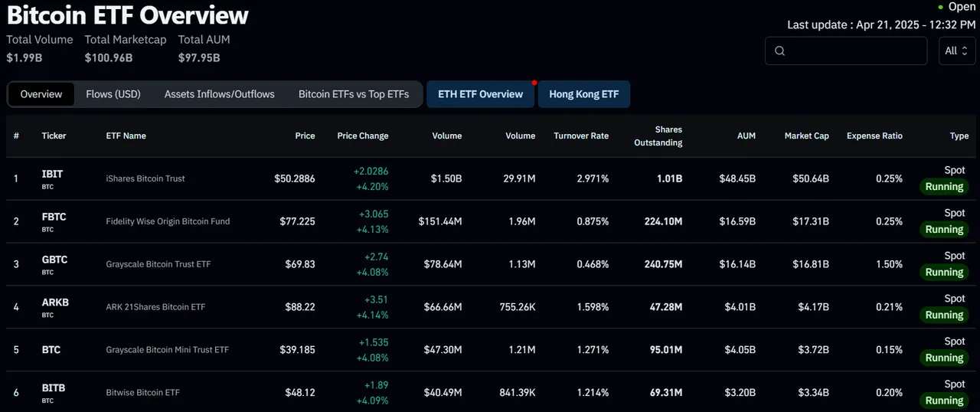Sort by Turnover Rate column header
980x412 pixels.
click(581, 136)
